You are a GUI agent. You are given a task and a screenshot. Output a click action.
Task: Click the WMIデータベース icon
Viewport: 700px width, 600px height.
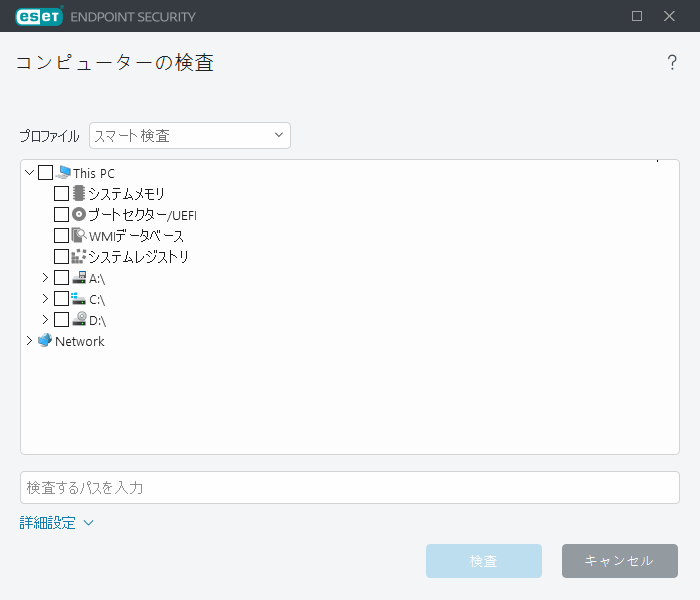coord(79,236)
